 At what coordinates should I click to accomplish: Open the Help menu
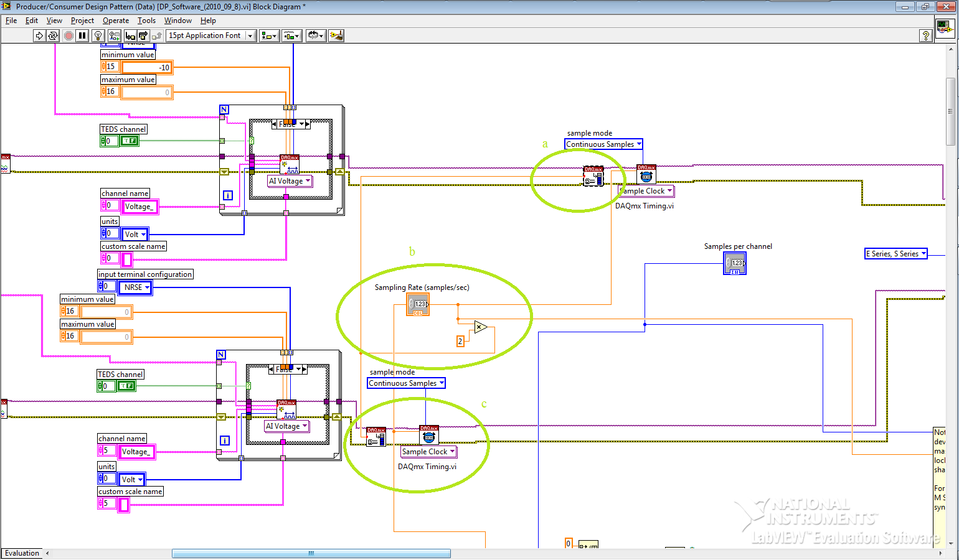(x=208, y=21)
